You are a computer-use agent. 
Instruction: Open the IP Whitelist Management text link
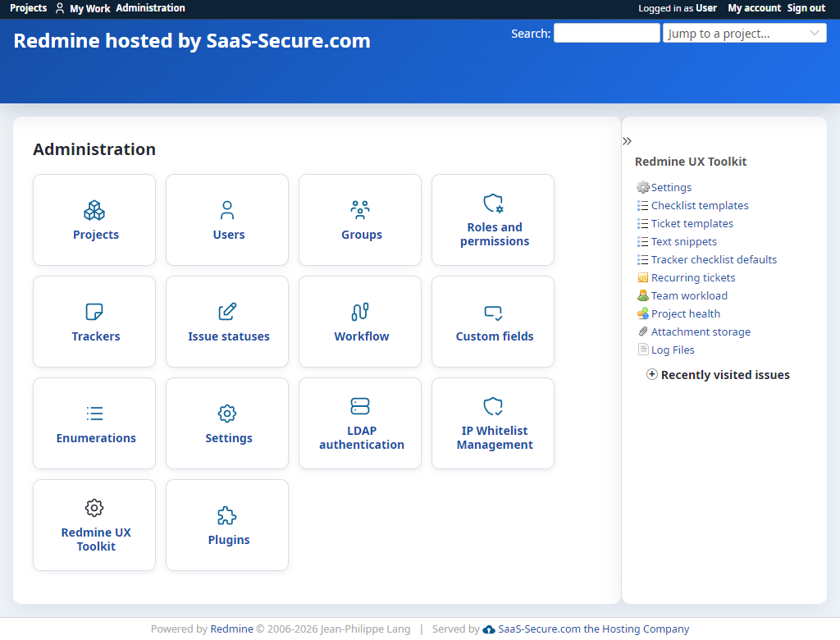pyautogui.click(x=495, y=438)
